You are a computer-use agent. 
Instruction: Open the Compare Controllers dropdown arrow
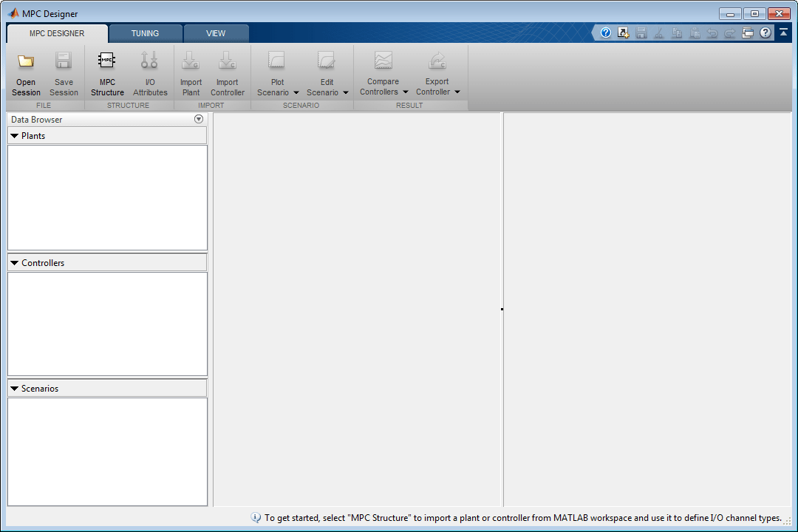(x=406, y=92)
